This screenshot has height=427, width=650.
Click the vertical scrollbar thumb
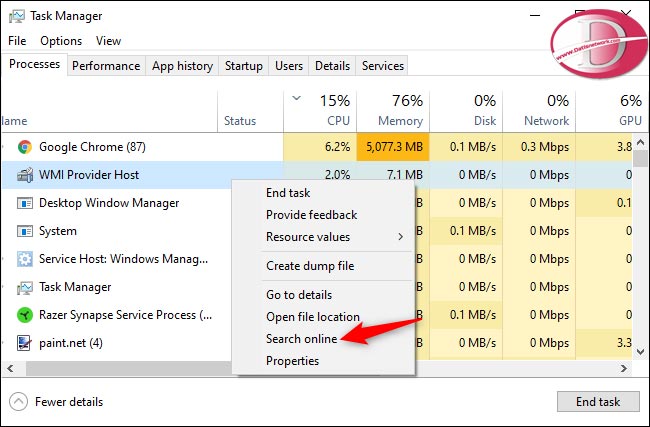click(640, 158)
